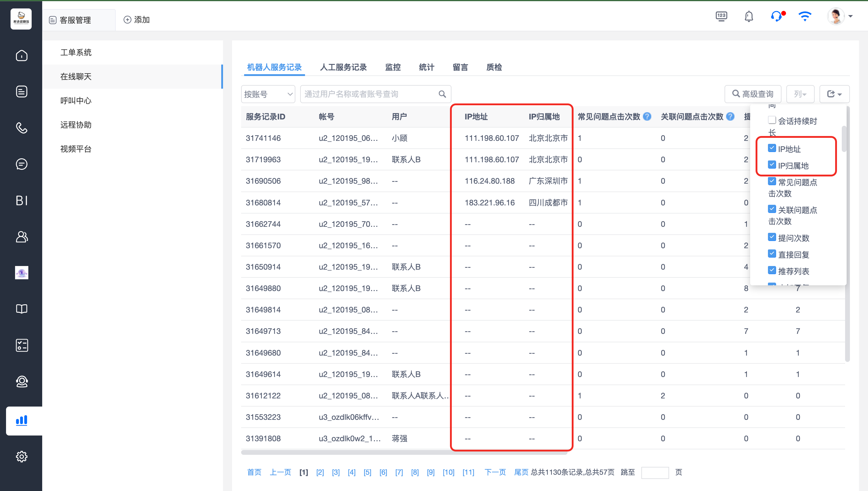Open the phone call icon in sidebar

[22, 128]
